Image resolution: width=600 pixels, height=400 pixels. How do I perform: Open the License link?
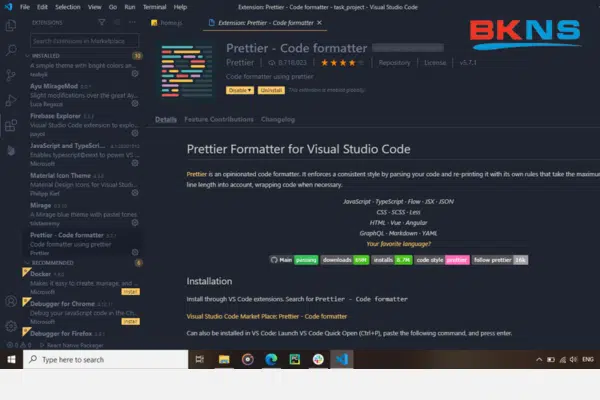click(x=435, y=63)
